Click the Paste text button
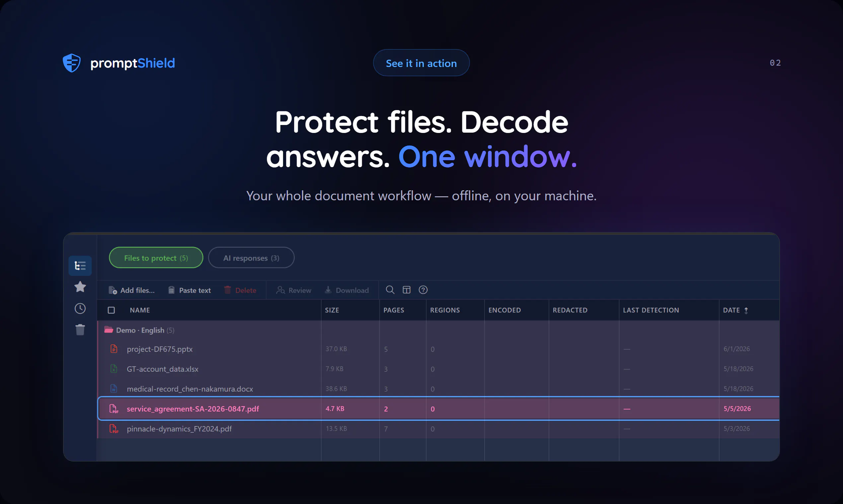Image resolution: width=843 pixels, height=504 pixels. 189,290
